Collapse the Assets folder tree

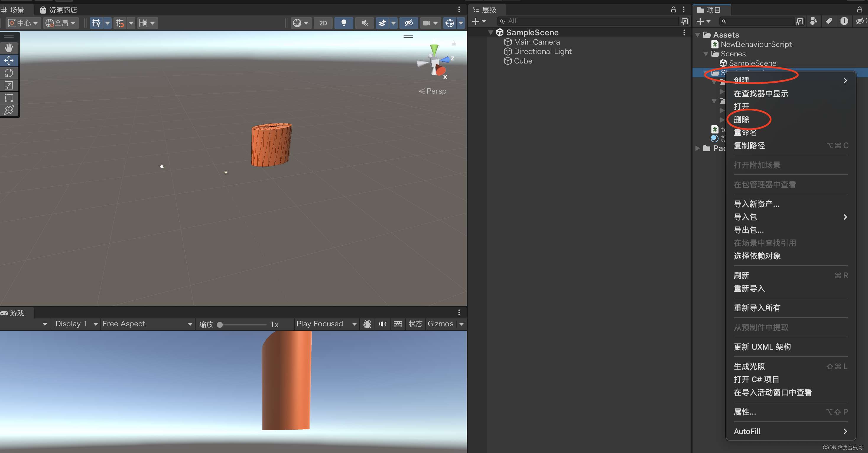[698, 35]
